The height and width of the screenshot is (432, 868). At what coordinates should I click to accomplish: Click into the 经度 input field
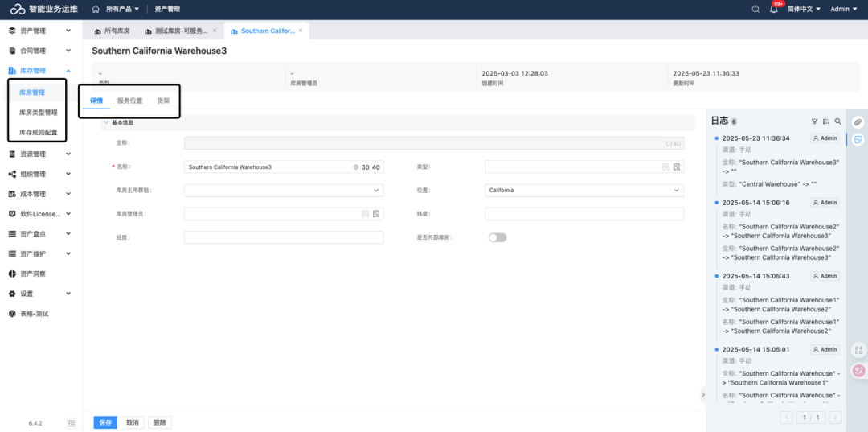click(284, 237)
